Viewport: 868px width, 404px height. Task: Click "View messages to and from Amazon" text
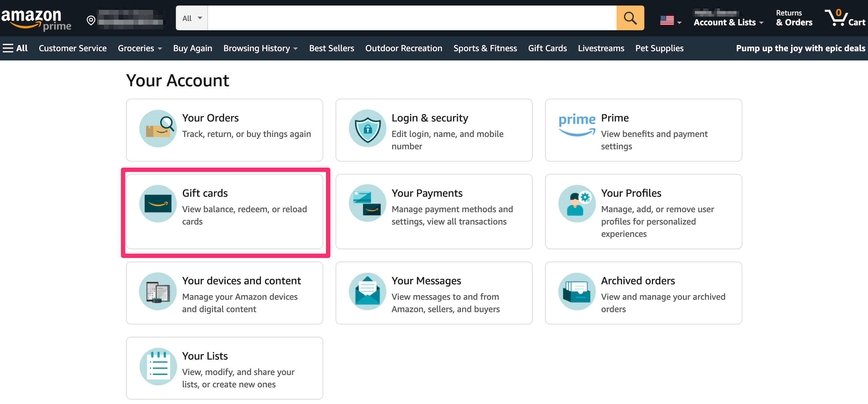(446, 303)
